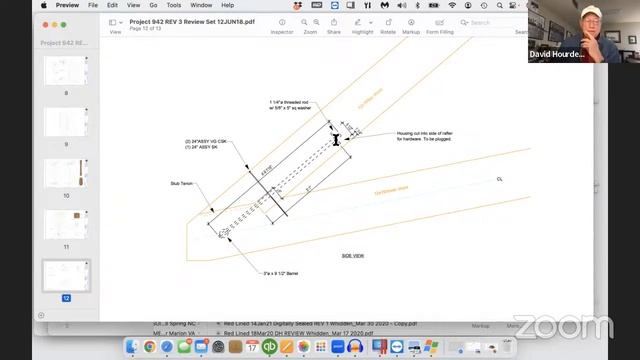The image size is (640, 360).
Task: Open the Help menu
Action: click(228, 5)
